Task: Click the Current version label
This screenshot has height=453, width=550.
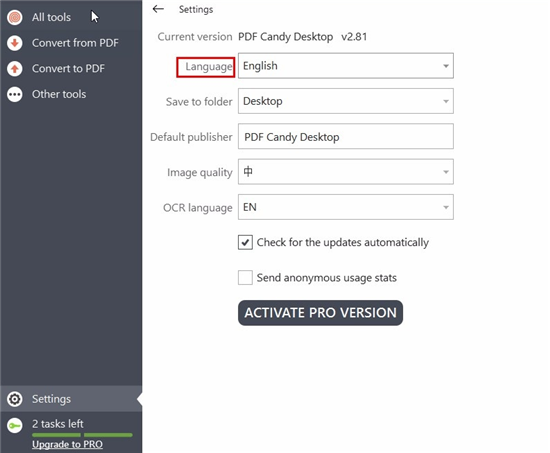Action: (195, 36)
